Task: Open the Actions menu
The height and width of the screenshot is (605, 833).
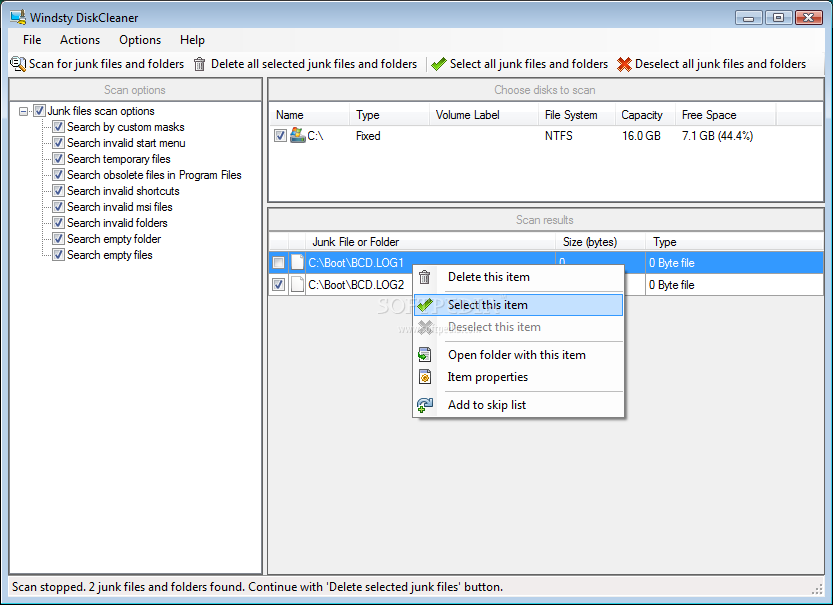Action: click(80, 40)
